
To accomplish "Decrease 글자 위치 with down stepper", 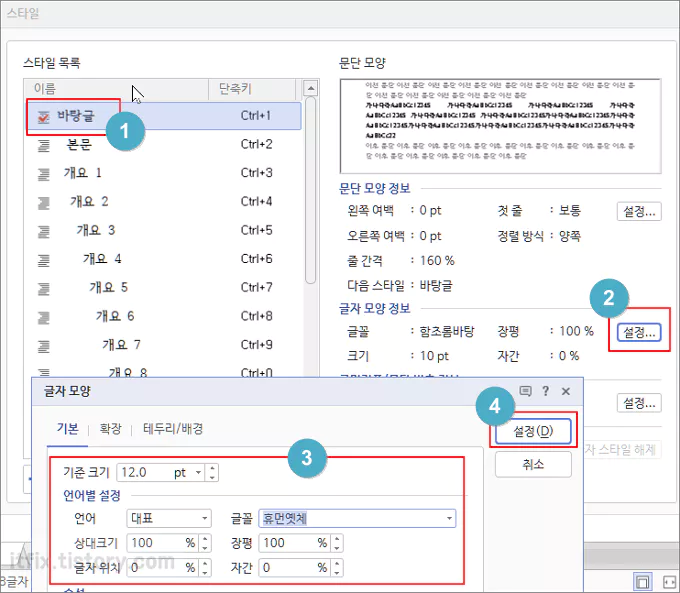I will pos(205,573).
